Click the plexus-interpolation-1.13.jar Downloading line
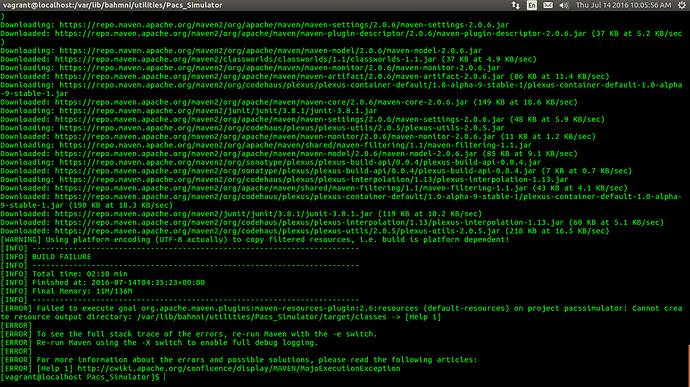 [284, 180]
